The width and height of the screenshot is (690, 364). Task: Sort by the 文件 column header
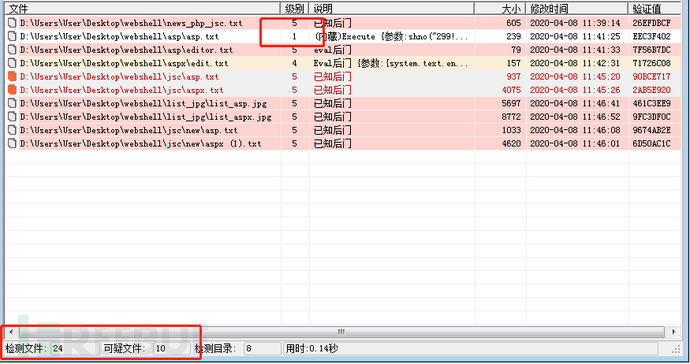[x=143, y=8]
